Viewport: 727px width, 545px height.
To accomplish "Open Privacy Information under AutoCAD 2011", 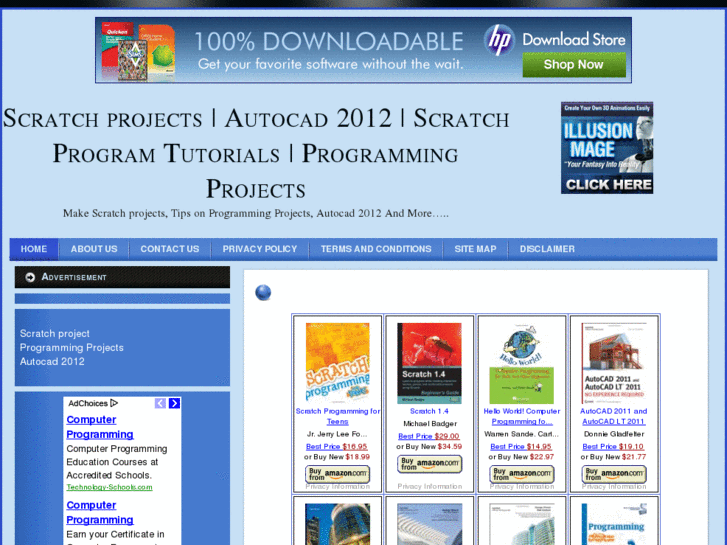I will [614, 487].
